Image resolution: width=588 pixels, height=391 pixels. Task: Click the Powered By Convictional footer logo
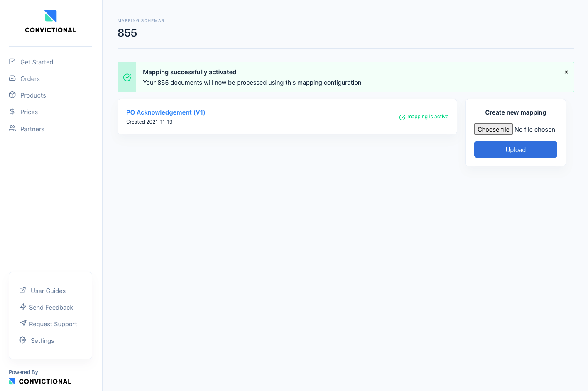pos(40,381)
